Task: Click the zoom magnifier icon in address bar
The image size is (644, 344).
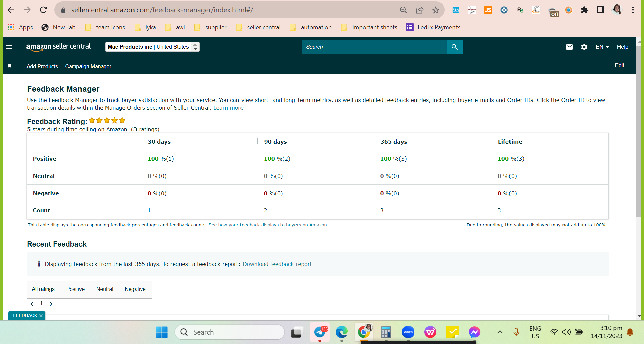Action: click(404, 10)
